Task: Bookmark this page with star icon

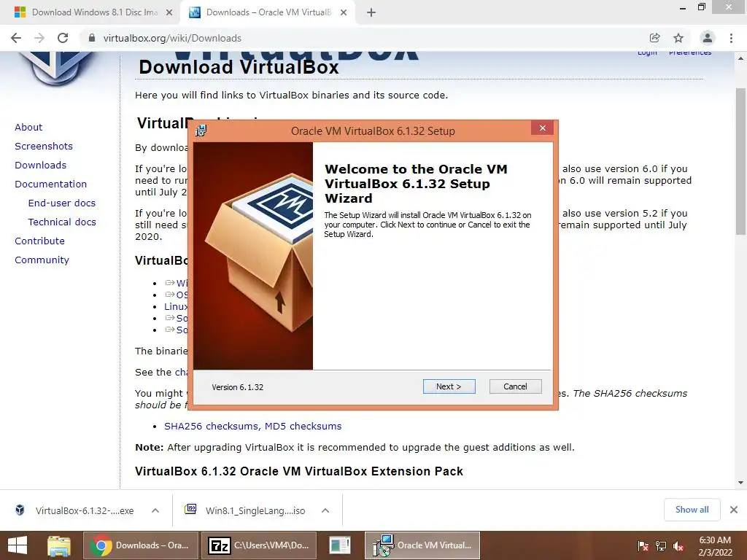Action: pyautogui.click(x=678, y=38)
